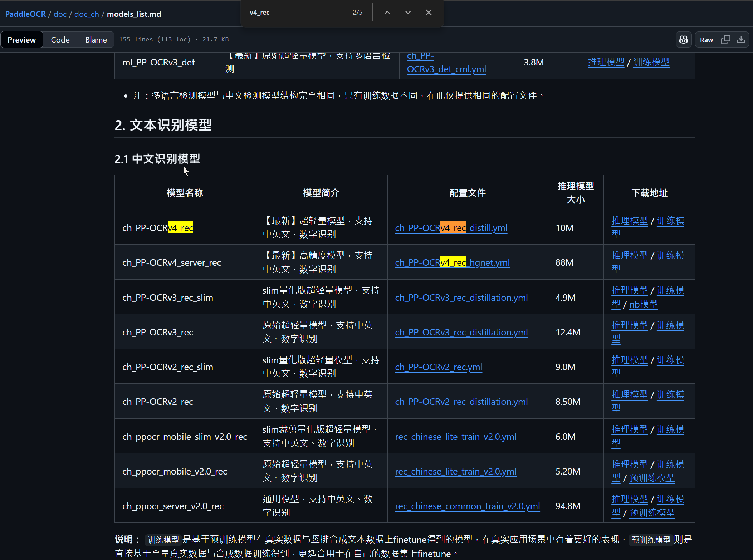Download 预训练模型 for ch_ppocr_mobile_v2.0_rec
The width and height of the screenshot is (753, 560).
pos(652,478)
